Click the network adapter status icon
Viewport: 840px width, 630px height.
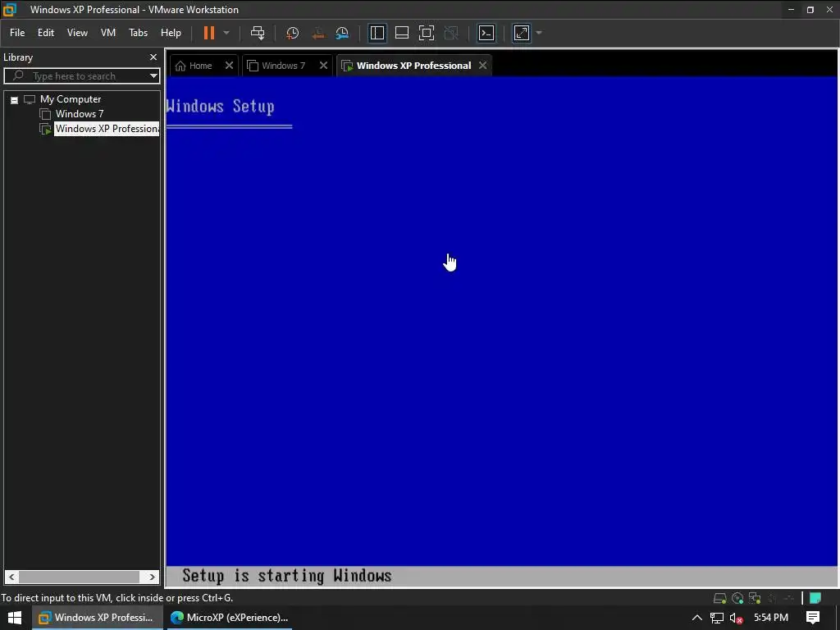[755, 598]
